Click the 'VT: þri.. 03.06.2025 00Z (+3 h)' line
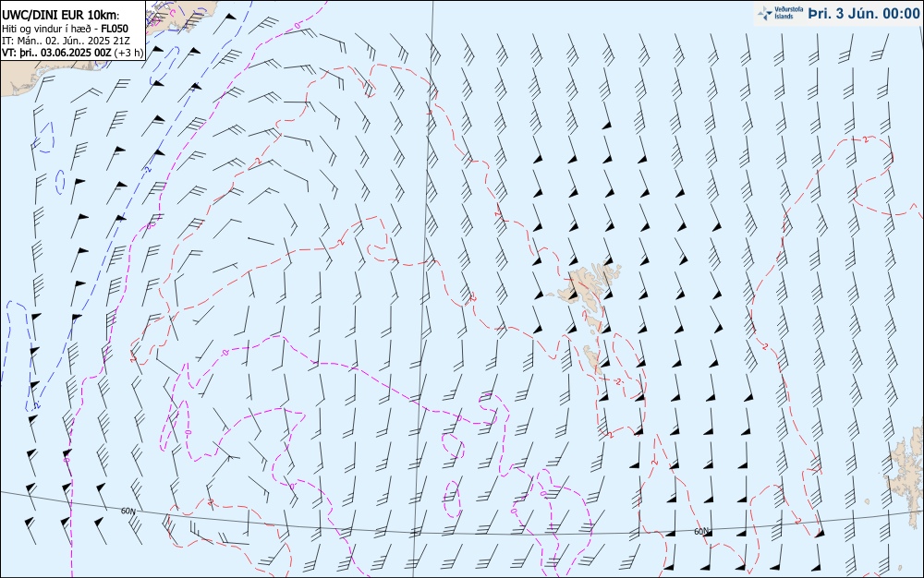Viewport: 924px width, 578px height. (x=72, y=52)
